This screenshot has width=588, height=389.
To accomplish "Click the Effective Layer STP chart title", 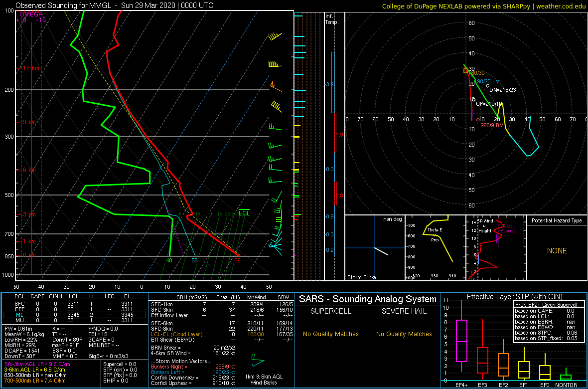I will 513,297.
